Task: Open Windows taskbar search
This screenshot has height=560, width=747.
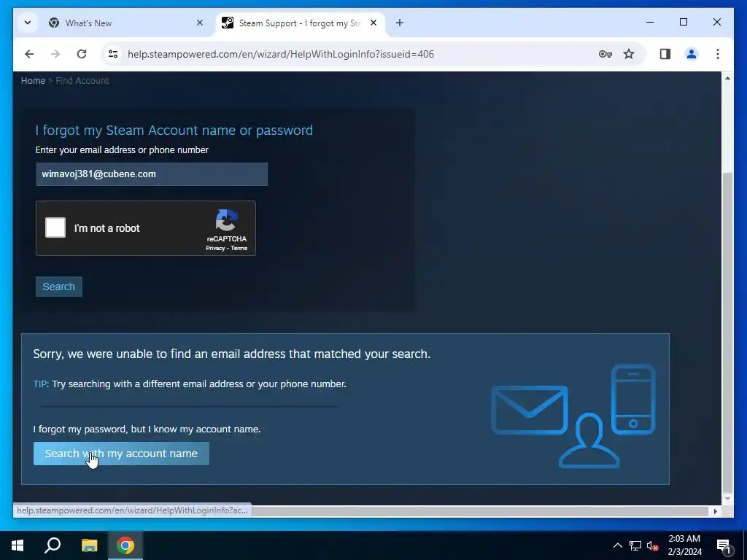Action: click(53, 545)
